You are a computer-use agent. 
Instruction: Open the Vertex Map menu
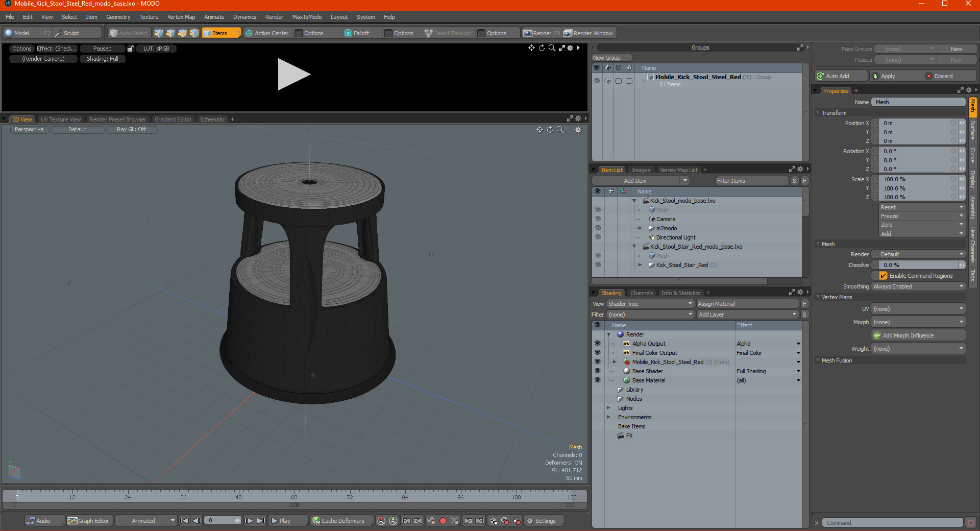pyautogui.click(x=181, y=17)
